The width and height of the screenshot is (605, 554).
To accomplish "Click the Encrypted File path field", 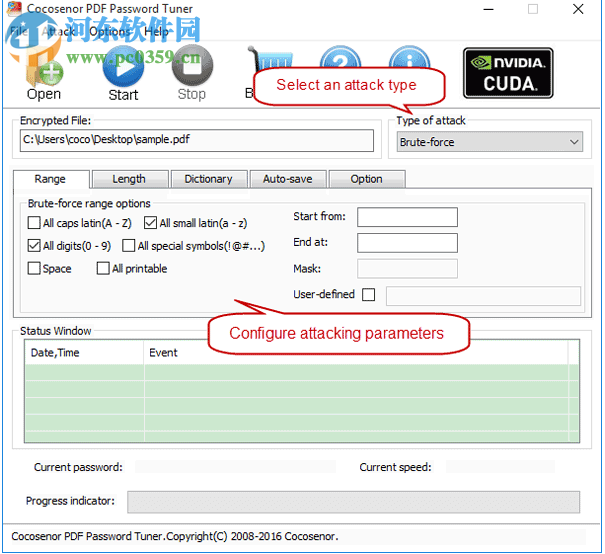I will (197, 140).
